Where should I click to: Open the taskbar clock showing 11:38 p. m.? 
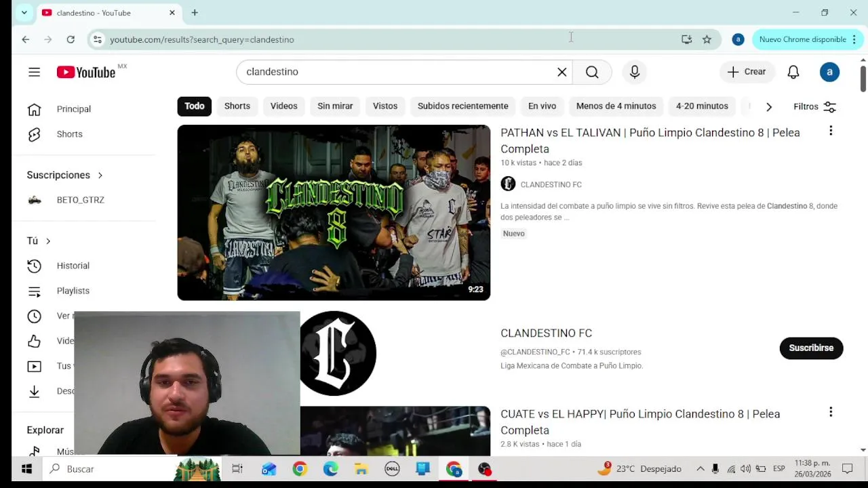pyautogui.click(x=812, y=469)
